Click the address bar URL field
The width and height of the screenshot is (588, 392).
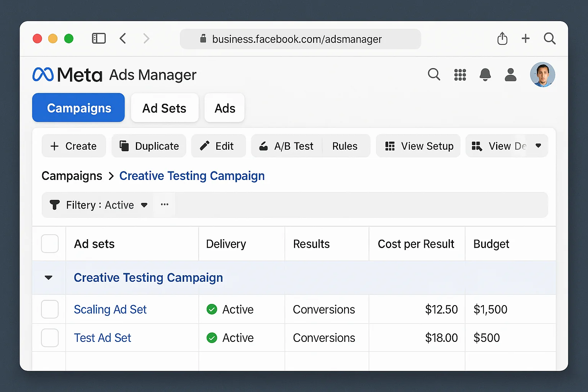(x=300, y=39)
